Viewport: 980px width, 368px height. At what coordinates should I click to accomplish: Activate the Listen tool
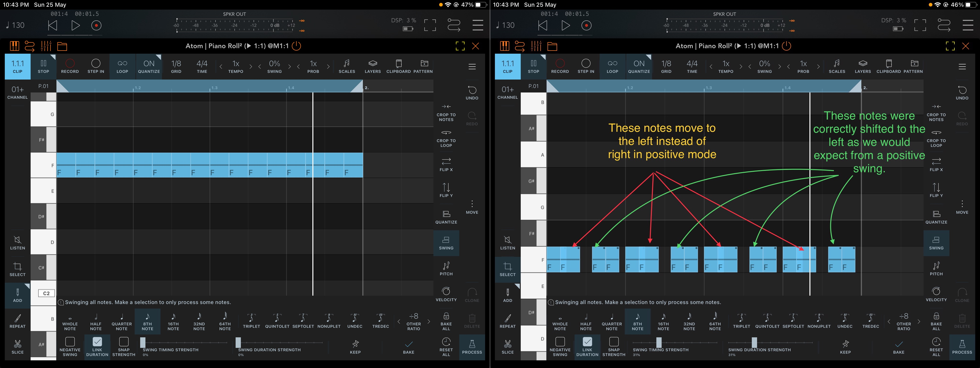(17, 243)
